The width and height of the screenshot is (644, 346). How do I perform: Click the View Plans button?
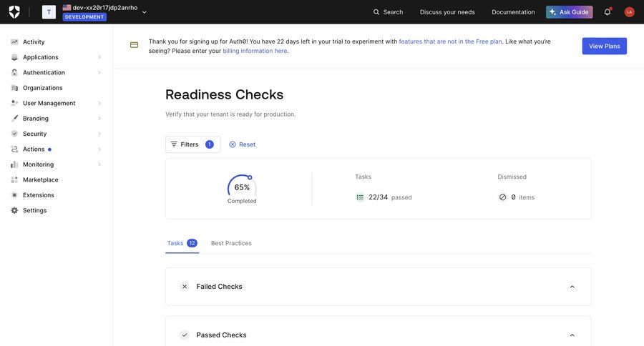(x=604, y=46)
